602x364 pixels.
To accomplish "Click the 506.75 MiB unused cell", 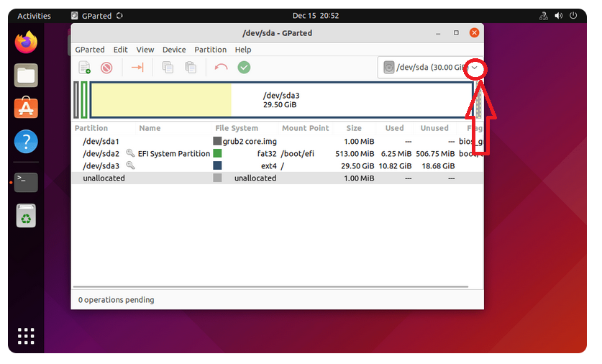I will pyautogui.click(x=435, y=154).
